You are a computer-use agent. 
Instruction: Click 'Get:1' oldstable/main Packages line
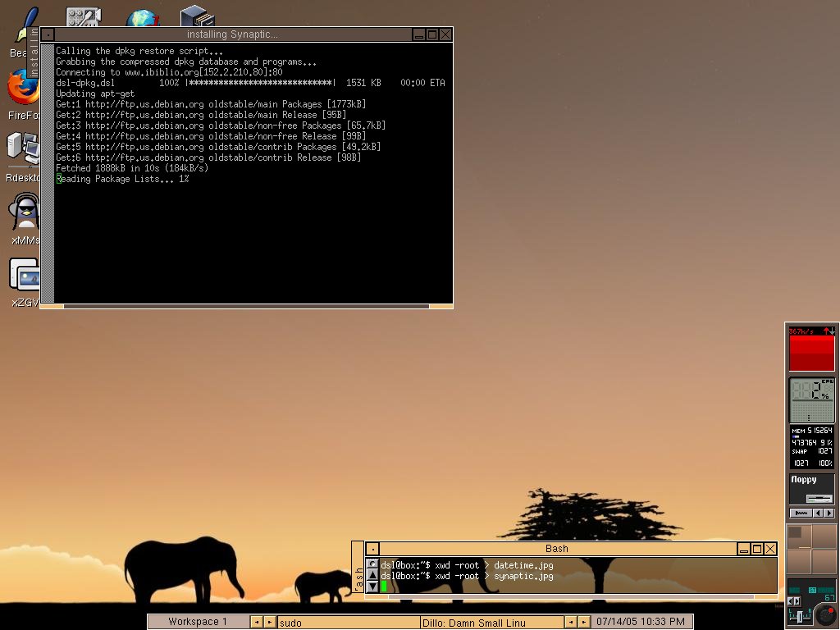tap(211, 104)
